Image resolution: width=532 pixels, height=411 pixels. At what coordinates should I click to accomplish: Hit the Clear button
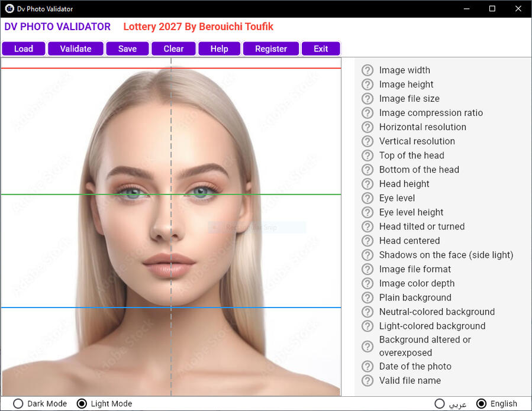pyautogui.click(x=173, y=48)
